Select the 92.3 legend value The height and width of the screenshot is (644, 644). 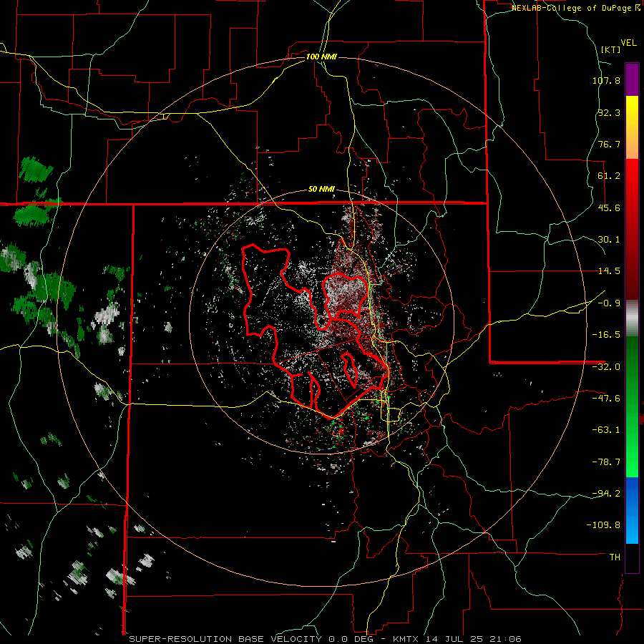click(609, 112)
